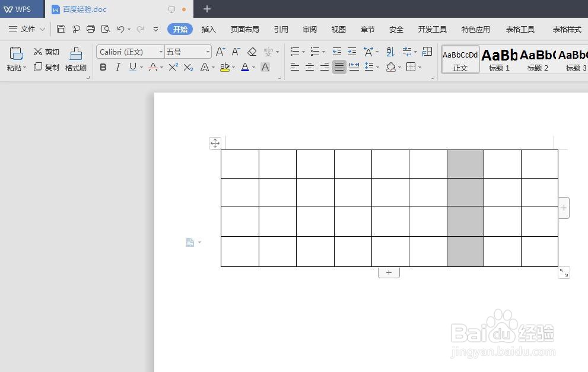
Task: Apply the paint bucket shading color
Action: pos(390,67)
